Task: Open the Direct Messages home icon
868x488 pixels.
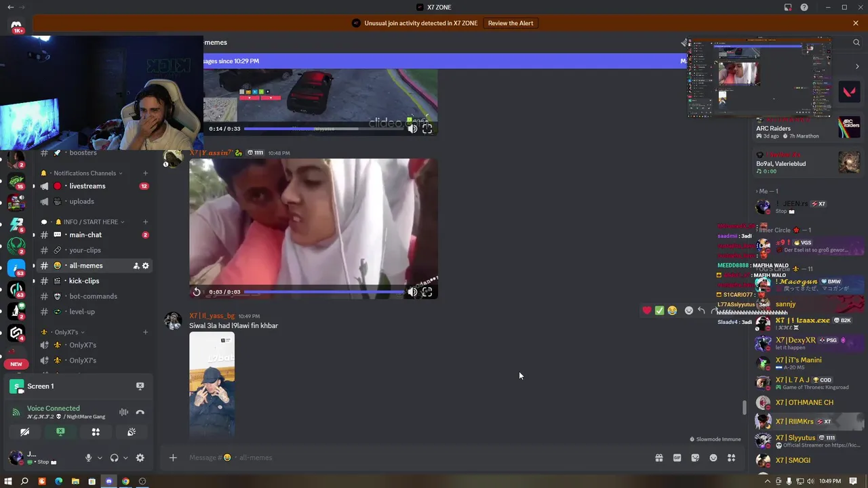Action: tap(16, 26)
